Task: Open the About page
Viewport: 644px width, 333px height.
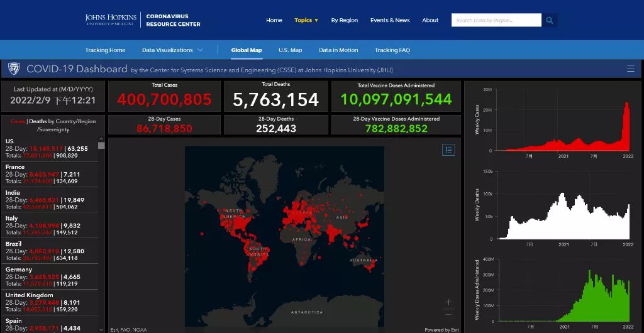Action: pos(430,20)
